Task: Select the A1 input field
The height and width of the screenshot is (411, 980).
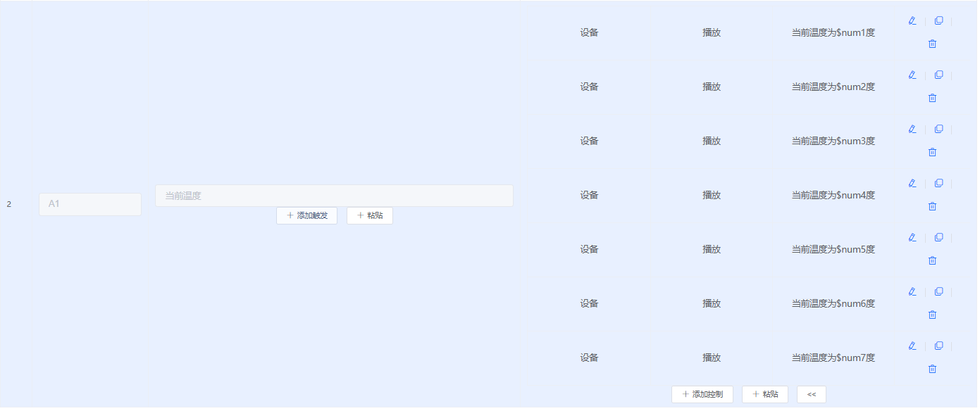Action: tap(90, 204)
